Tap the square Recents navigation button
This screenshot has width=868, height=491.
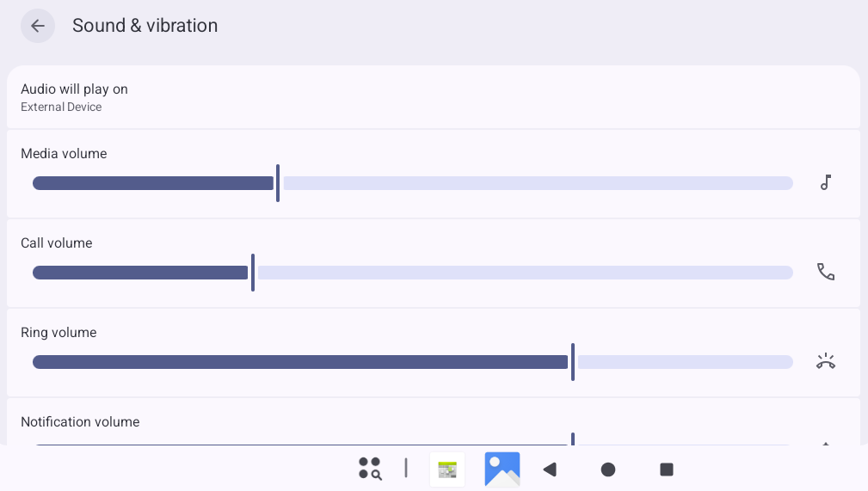tap(667, 470)
